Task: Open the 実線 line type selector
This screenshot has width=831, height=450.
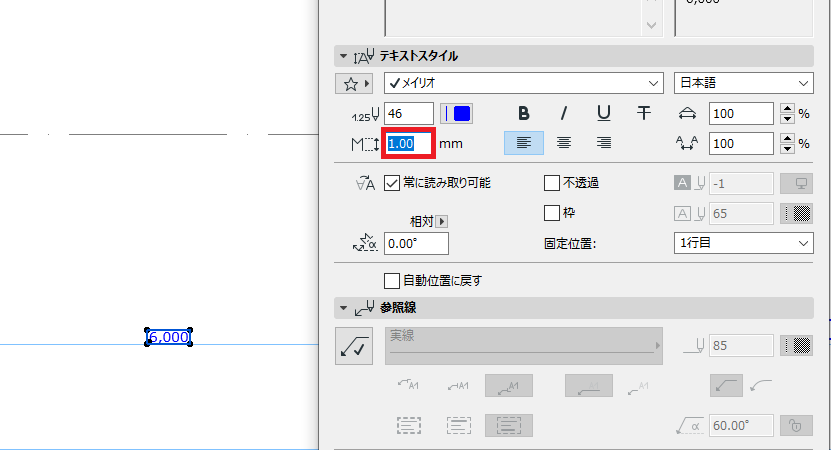Action: click(524, 346)
